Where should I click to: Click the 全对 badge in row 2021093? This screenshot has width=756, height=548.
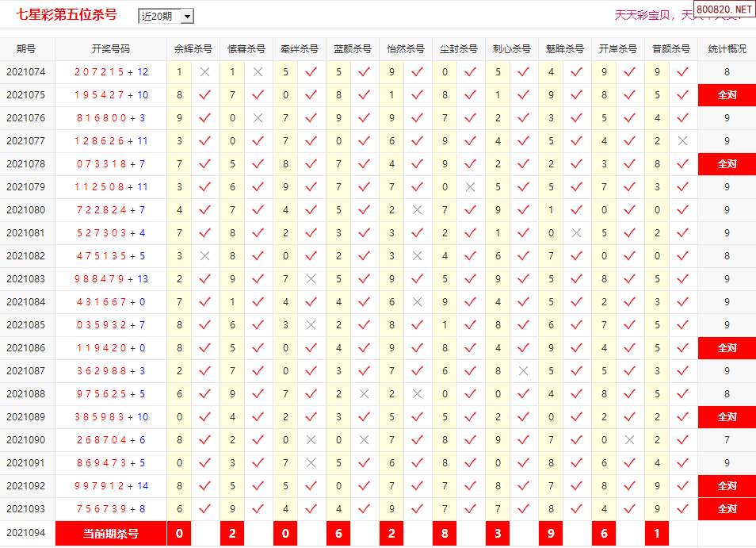click(x=727, y=508)
